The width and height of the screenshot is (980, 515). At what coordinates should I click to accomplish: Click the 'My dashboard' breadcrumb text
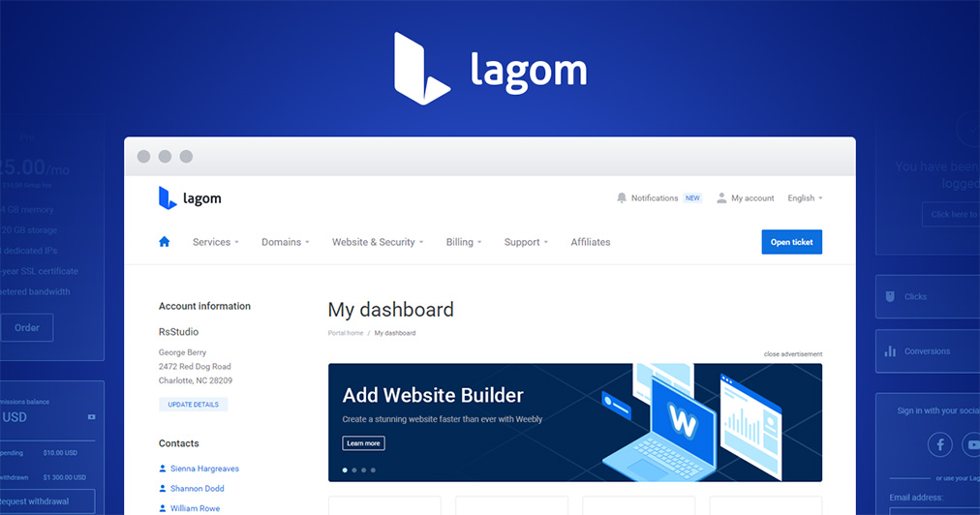(395, 333)
